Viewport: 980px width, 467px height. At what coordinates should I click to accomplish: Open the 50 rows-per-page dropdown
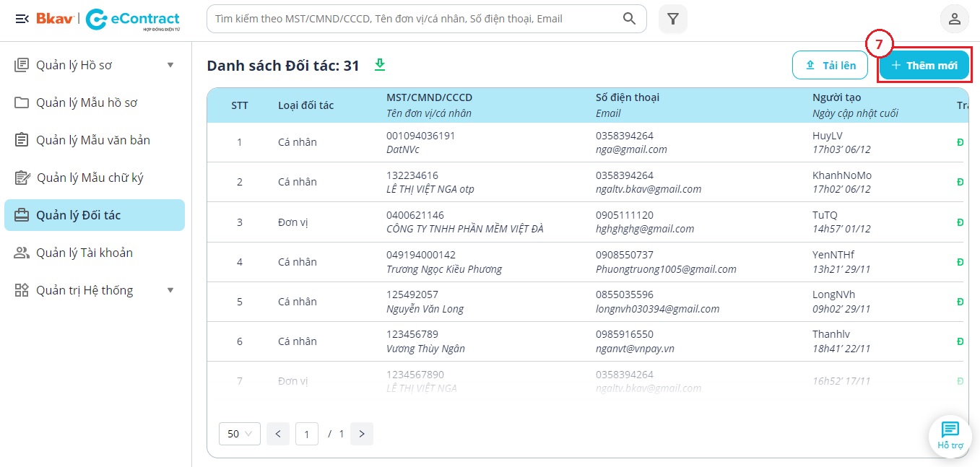pyautogui.click(x=239, y=434)
